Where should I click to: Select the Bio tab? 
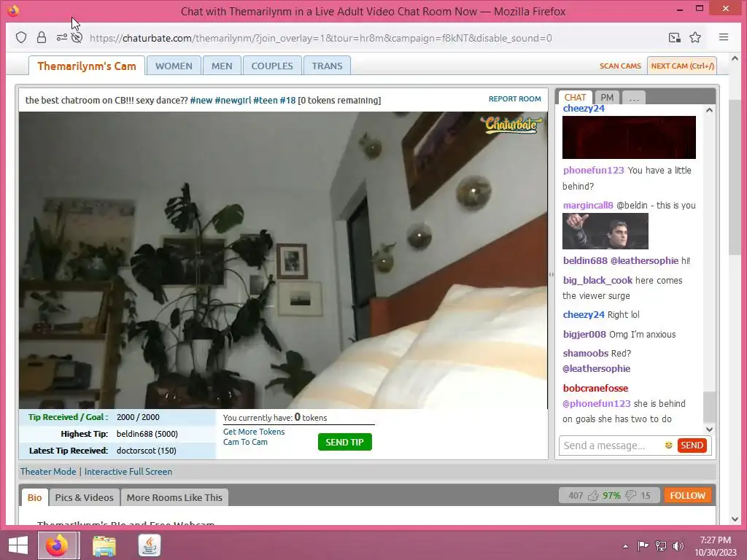click(35, 497)
